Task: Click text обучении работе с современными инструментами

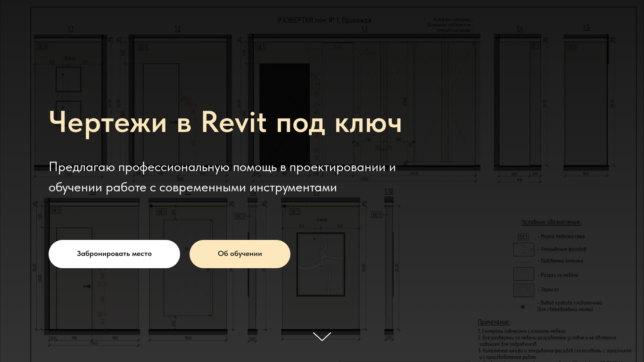Action: [x=193, y=188]
